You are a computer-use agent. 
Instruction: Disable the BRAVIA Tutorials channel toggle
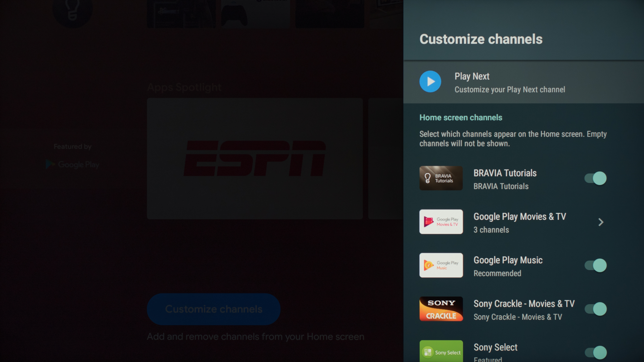tap(596, 178)
